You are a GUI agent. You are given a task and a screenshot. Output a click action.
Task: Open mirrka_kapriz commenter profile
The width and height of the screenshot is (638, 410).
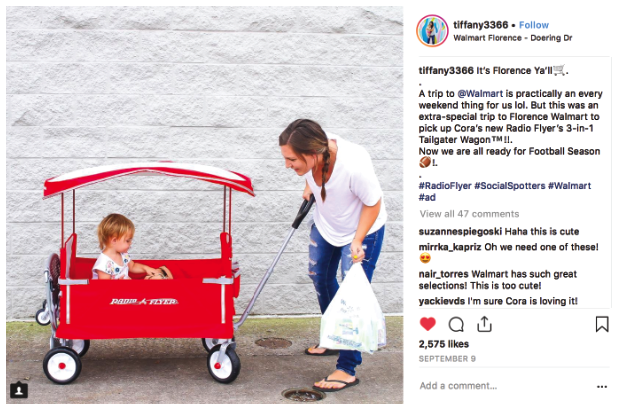450,247
